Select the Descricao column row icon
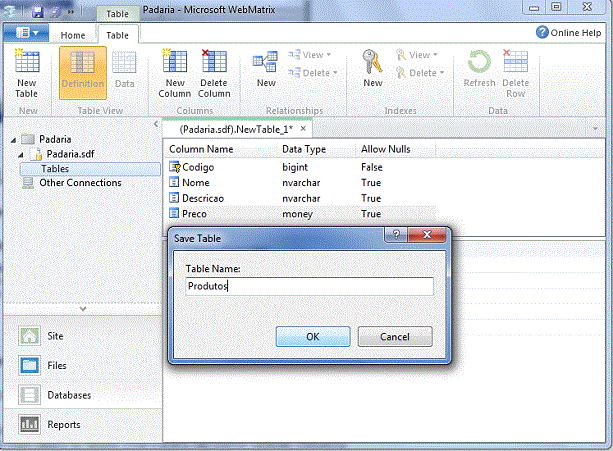This screenshot has width=613, height=451. pos(174,198)
